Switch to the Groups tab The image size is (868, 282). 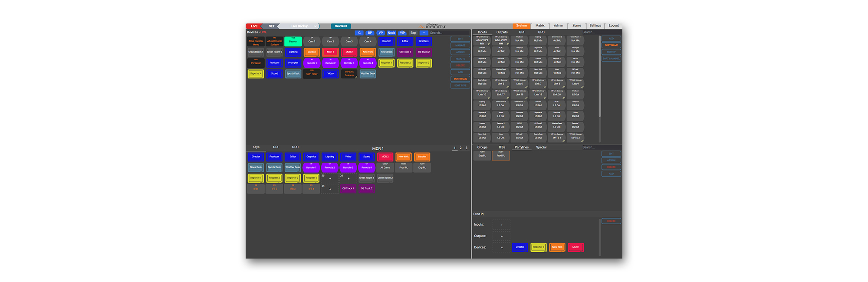(x=482, y=148)
